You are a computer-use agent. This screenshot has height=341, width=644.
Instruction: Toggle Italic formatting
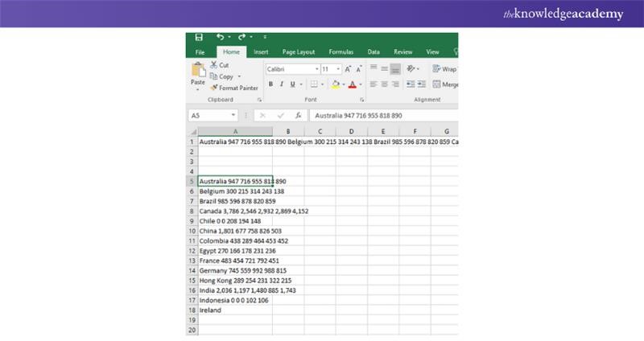(281, 84)
